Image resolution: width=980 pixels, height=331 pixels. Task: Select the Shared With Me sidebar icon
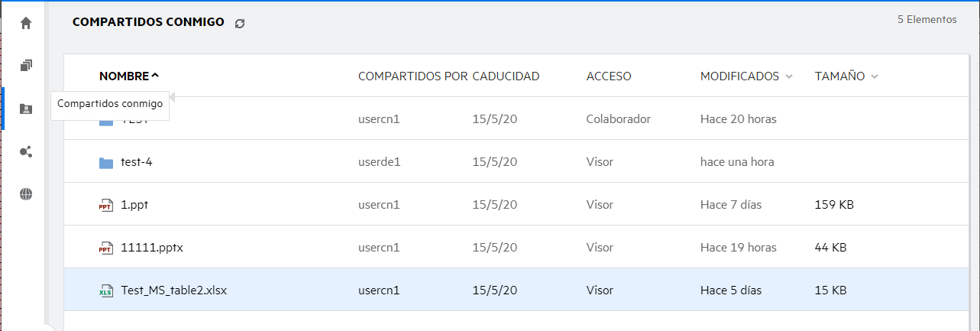click(26, 109)
